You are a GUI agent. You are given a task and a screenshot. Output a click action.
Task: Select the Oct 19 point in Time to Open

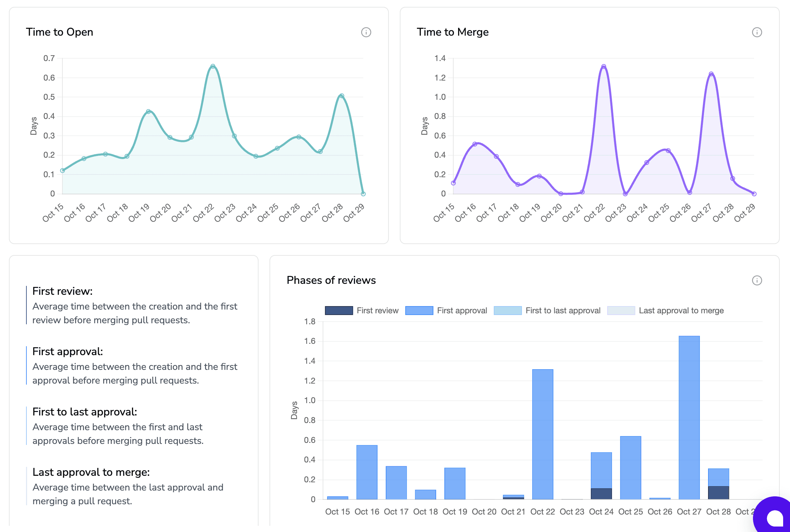coord(148,111)
